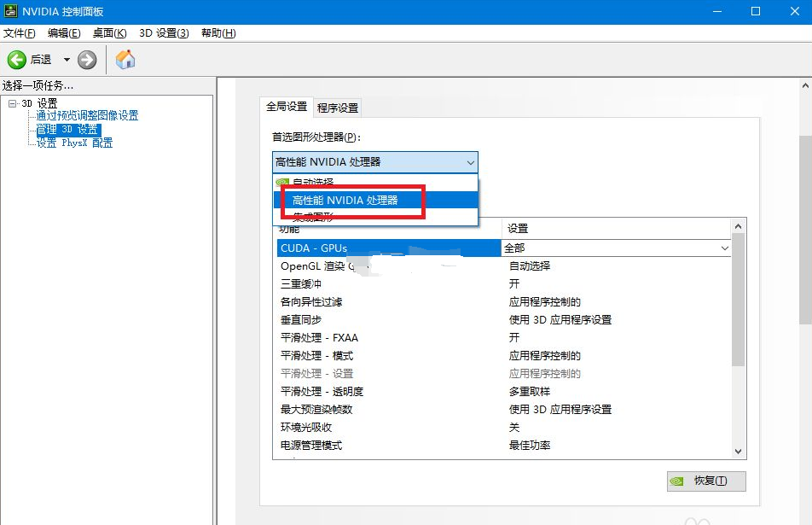Screen dimensions: 812x525
Task: Maximize the NVIDIA 控制面板 window
Action: [x=756, y=11]
